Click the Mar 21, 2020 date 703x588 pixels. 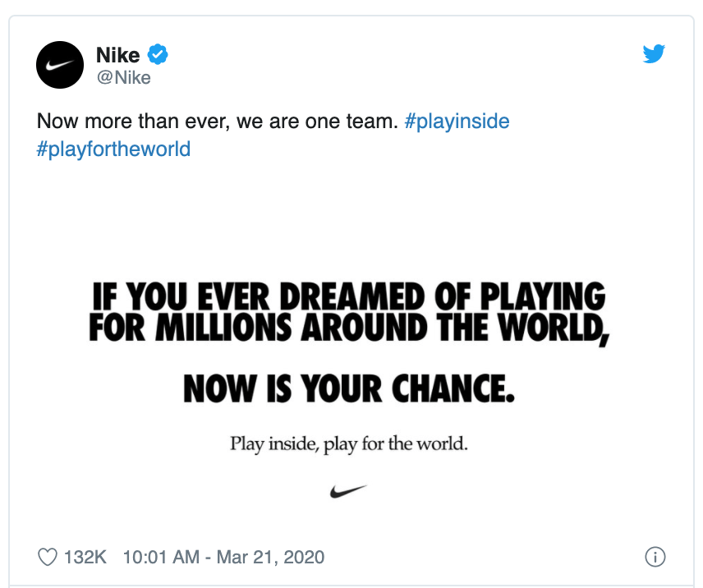click(271, 557)
